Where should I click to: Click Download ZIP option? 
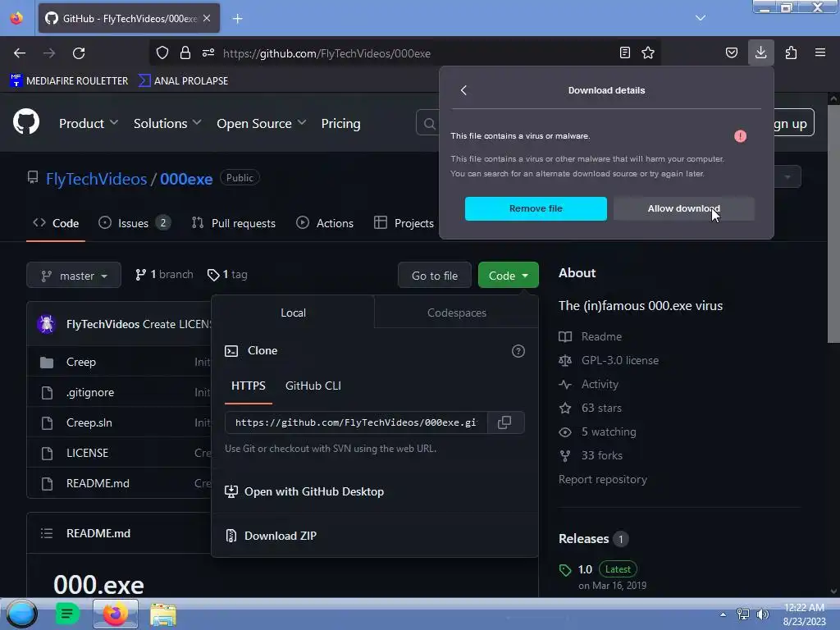click(271, 536)
